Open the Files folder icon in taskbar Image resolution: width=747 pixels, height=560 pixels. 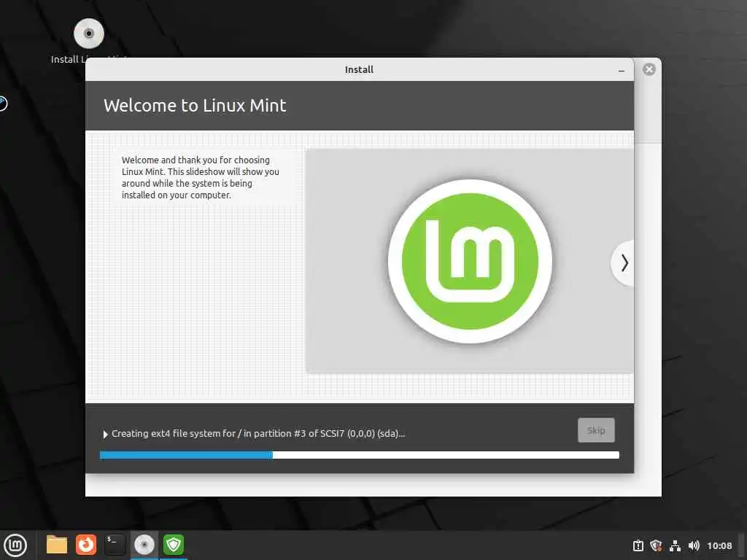pyautogui.click(x=57, y=545)
